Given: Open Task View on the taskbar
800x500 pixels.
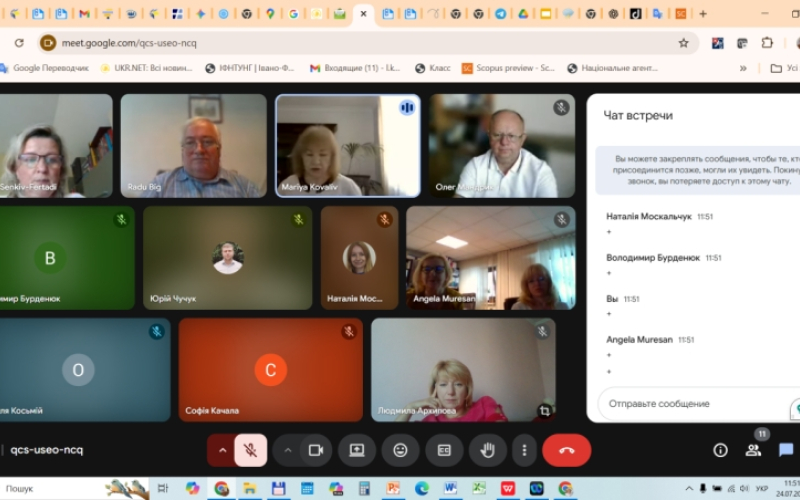Looking at the screenshot, I should point(163,488).
